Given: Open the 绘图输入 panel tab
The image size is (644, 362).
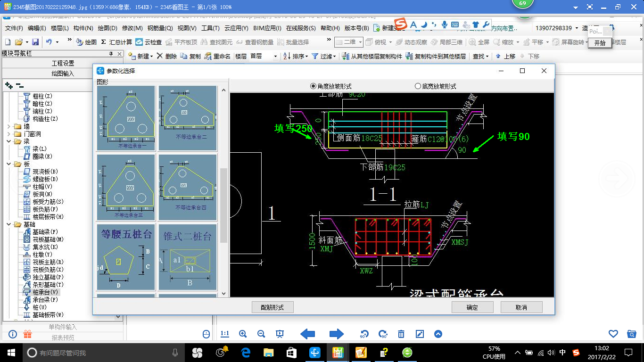Looking at the screenshot, I should pos(63,74).
